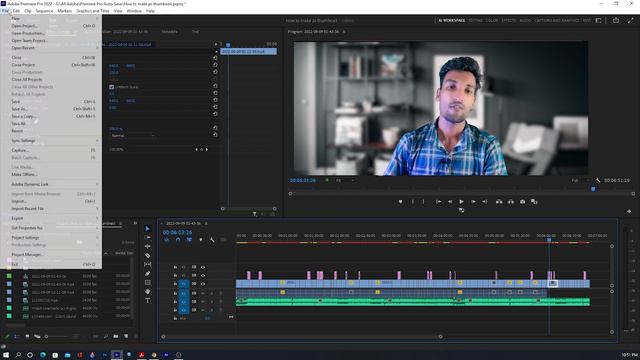Click Program monitor scrubber bar
The height and width of the screenshot is (360, 640).
[462, 193]
